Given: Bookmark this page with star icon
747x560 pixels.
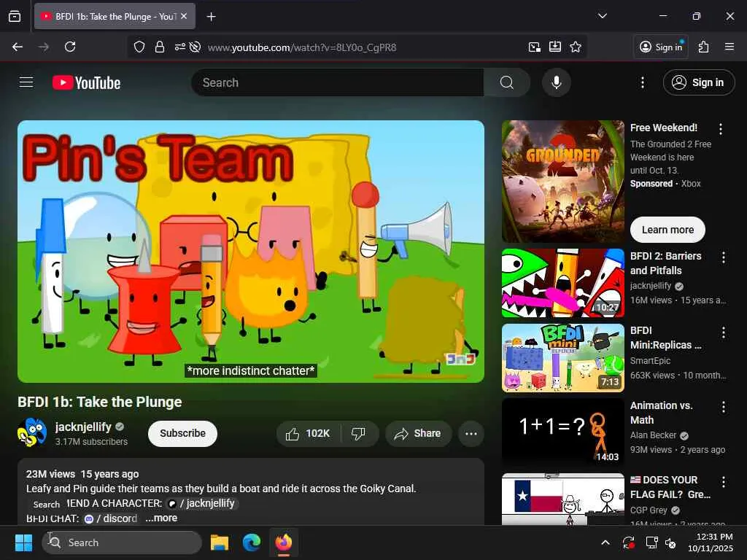Looking at the screenshot, I should (576, 47).
